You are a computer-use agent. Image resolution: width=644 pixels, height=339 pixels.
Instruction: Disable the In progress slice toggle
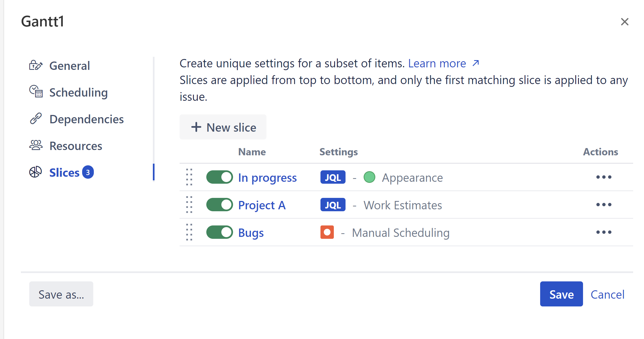point(220,177)
